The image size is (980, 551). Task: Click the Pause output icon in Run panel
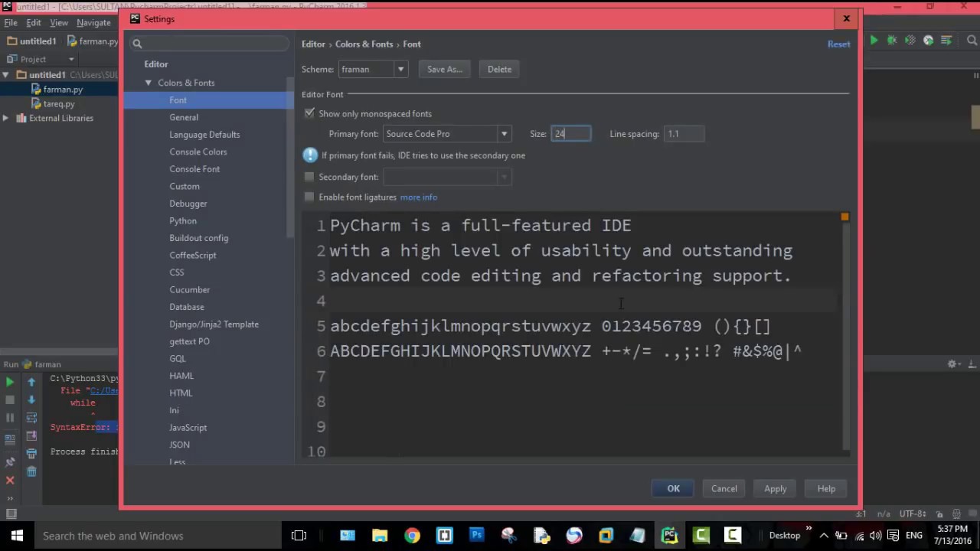tap(10, 418)
